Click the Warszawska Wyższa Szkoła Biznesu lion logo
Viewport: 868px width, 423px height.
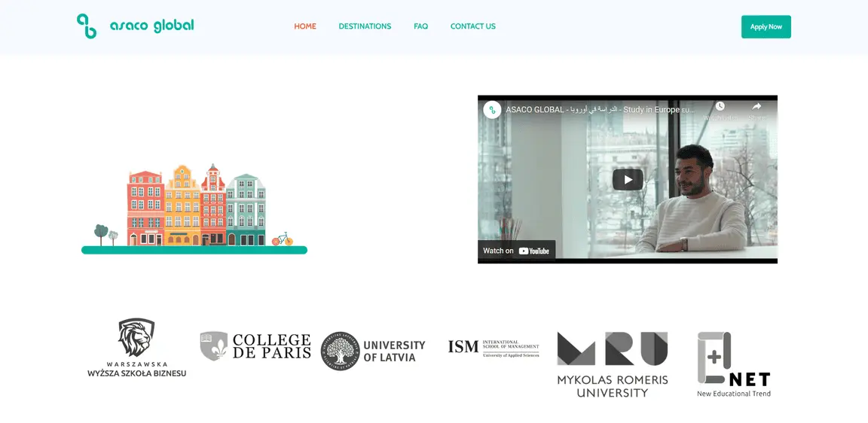click(136, 337)
